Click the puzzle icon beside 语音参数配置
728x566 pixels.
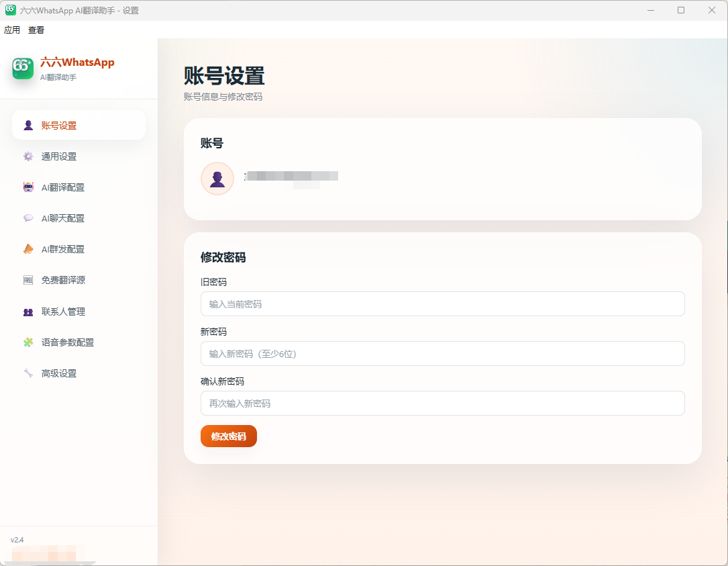pos(28,342)
